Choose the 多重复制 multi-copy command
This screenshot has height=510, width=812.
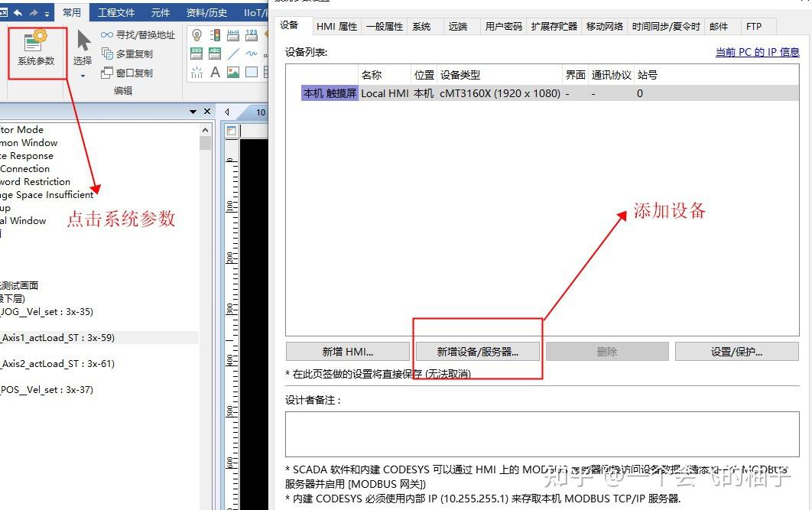pyautogui.click(x=128, y=54)
